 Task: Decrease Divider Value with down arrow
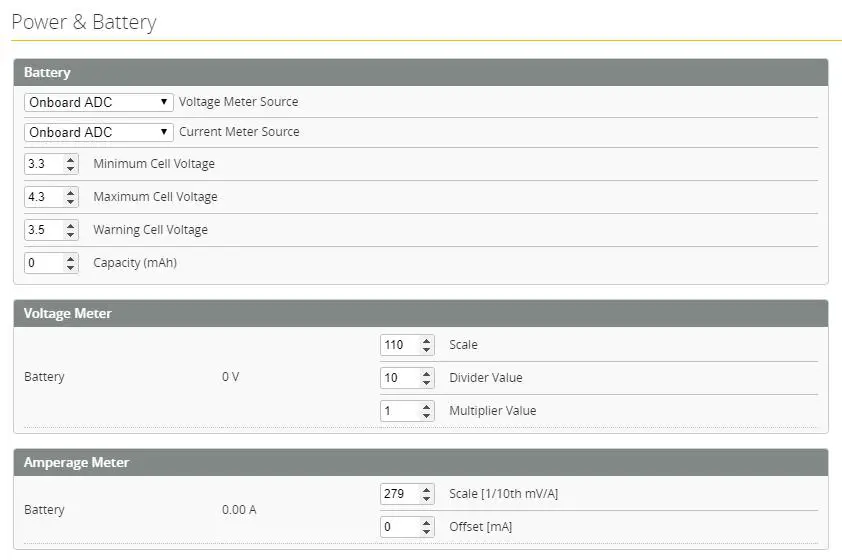(427, 382)
